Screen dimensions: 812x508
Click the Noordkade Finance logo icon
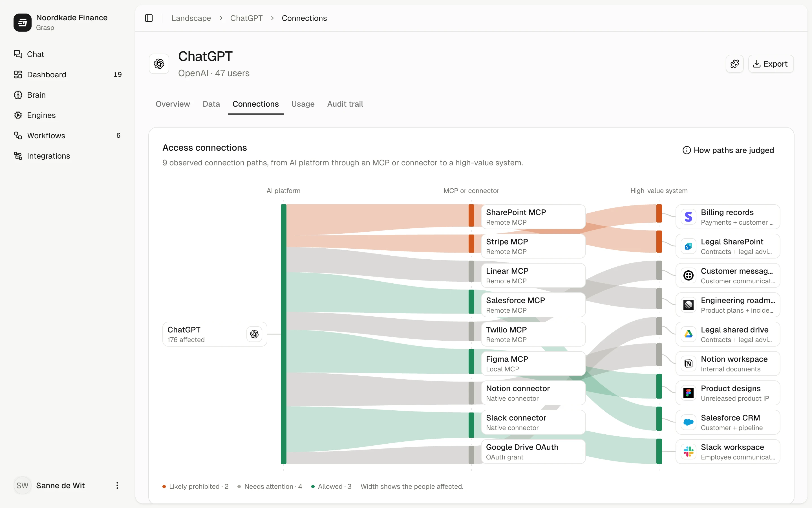click(23, 22)
